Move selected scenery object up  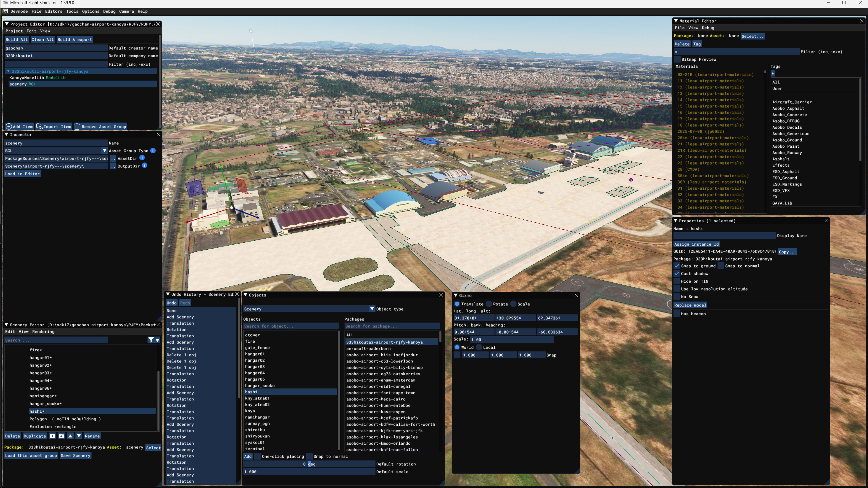70,436
